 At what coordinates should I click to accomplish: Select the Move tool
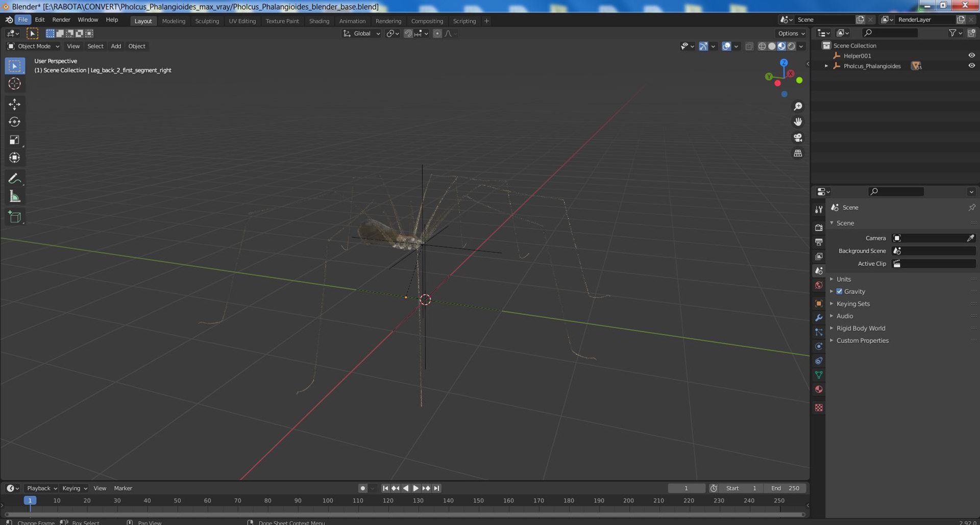pyautogui.click(x=15, y=104)
